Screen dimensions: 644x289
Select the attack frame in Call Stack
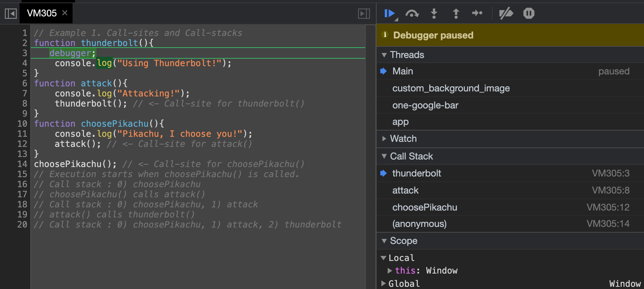[405, 190]
